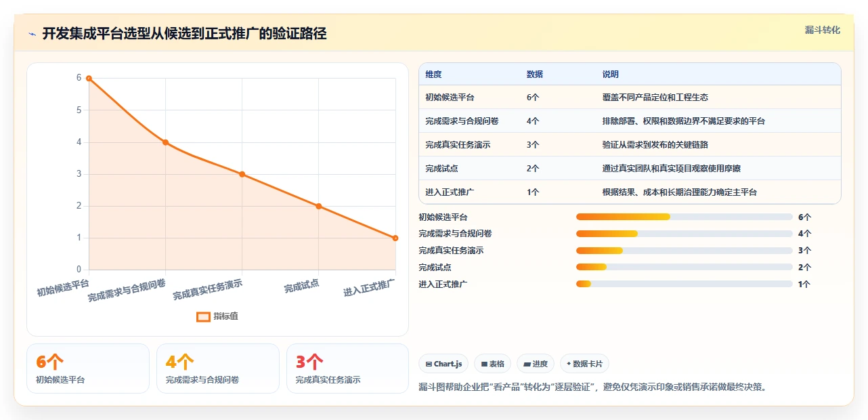Click the 6个 初始候选平台 data card
Image resolution: width=868 pixels, height=420 pixels.
coord(88,369)
